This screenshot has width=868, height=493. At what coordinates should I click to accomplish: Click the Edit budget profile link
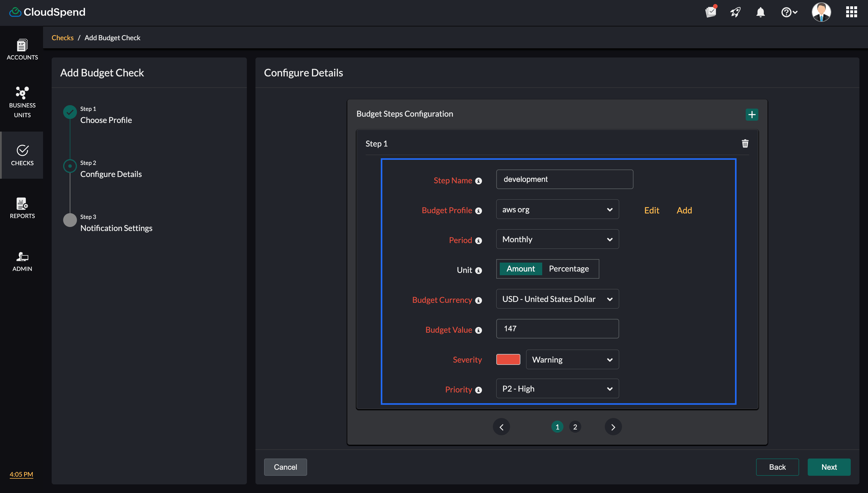[651, 210]
